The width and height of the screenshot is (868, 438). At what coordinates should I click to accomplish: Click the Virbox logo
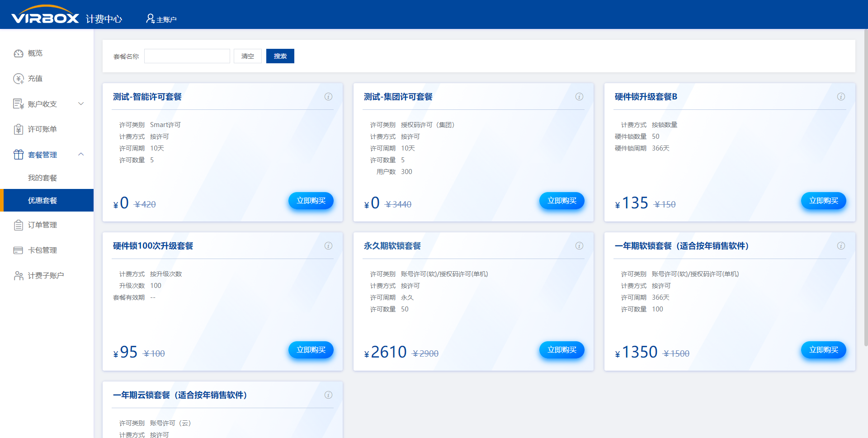[x=45, y=15]
